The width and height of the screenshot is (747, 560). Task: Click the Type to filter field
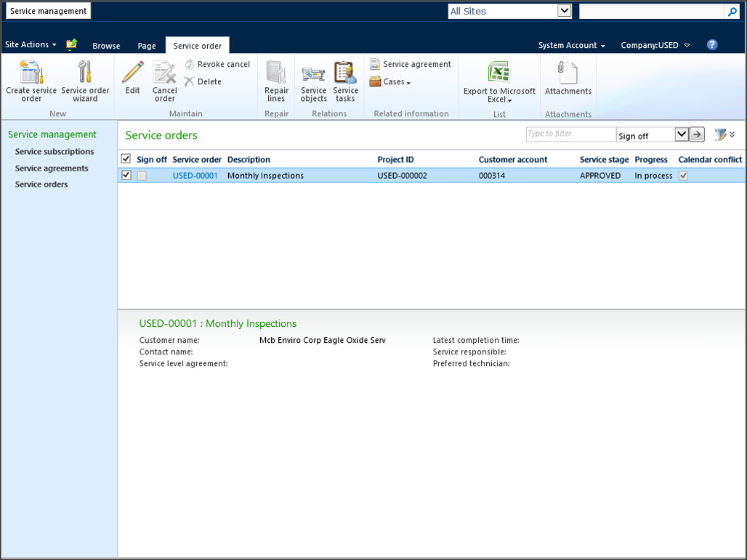(570, 134)
